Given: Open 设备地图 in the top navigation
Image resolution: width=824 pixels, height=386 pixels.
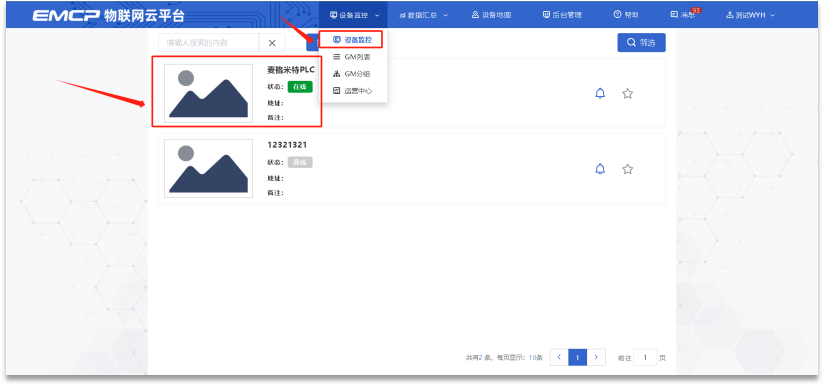Looking at the screenshot, I should point(491,15).
